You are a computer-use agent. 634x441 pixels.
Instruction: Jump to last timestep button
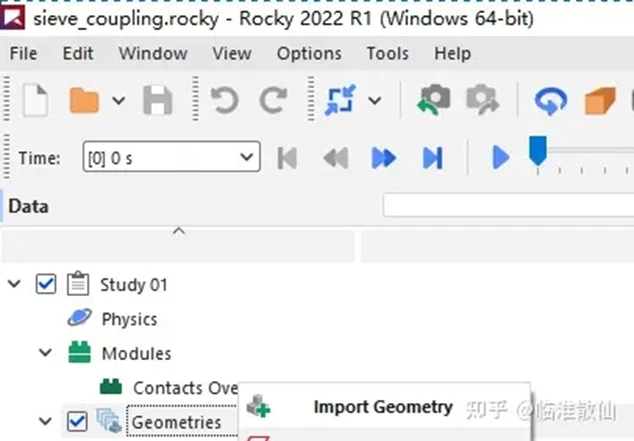[x=432, y=157]
